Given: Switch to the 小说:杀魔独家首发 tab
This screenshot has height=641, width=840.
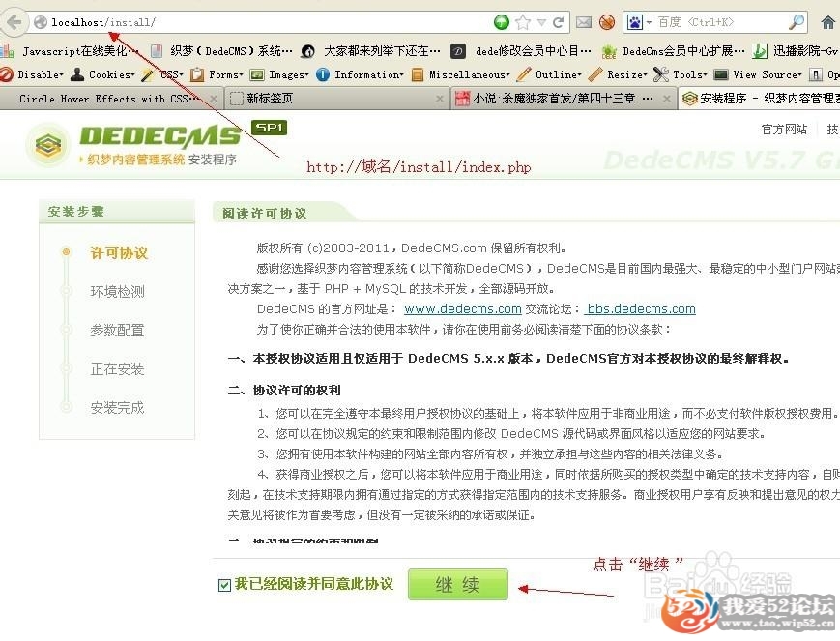Looking at the screenshot, I should coord(563,99).
